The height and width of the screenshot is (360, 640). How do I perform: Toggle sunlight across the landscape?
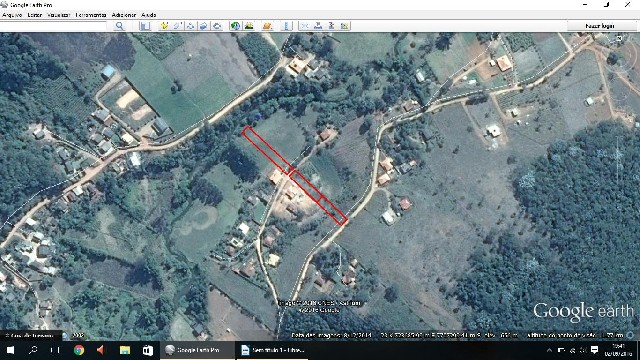pos(249,26)
